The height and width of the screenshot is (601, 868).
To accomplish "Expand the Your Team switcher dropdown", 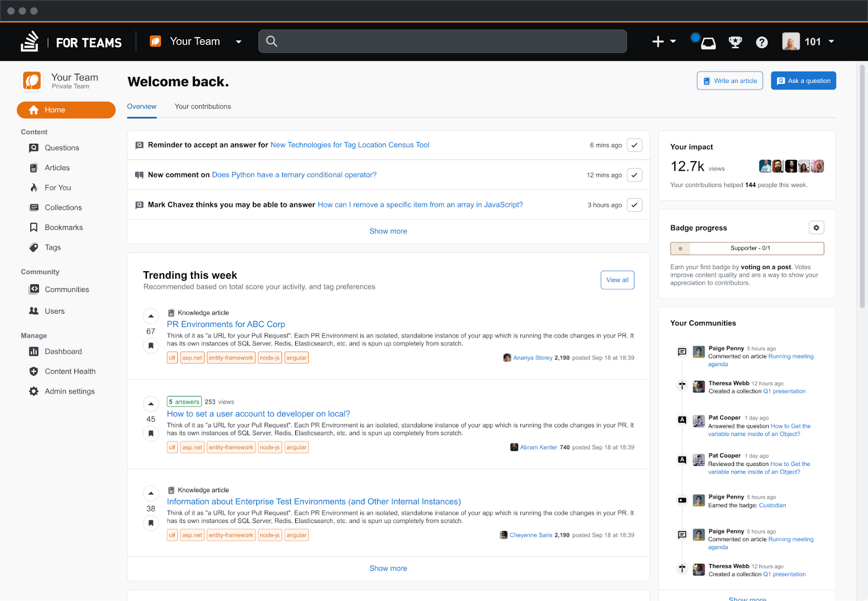I will (239, 41).
